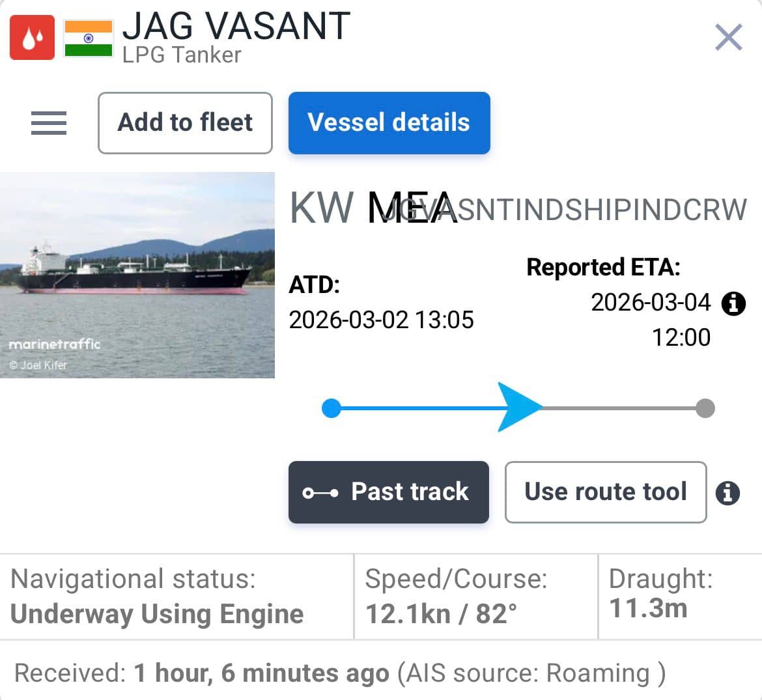Open Vessel details
762x700 pixels.
[x=389, y=123]
